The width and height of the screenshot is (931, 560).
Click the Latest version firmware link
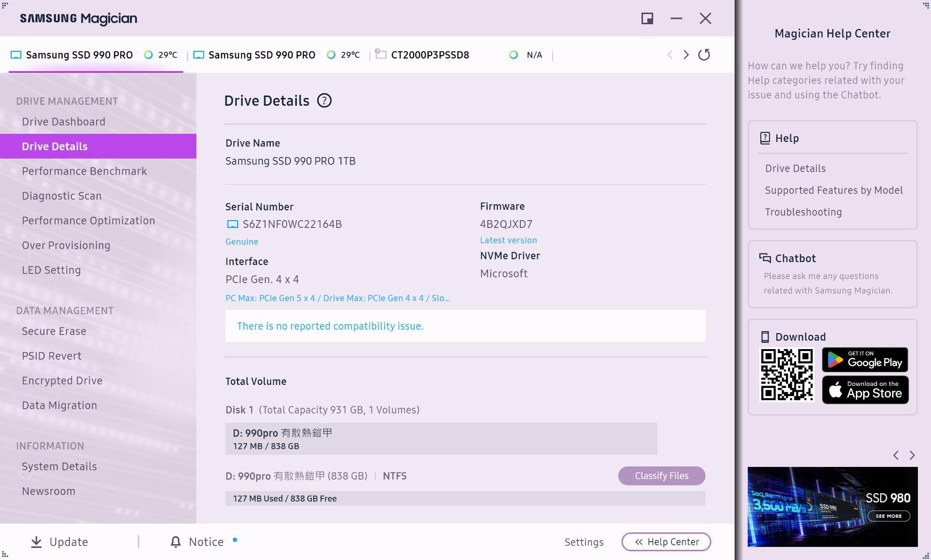(508, 240)
